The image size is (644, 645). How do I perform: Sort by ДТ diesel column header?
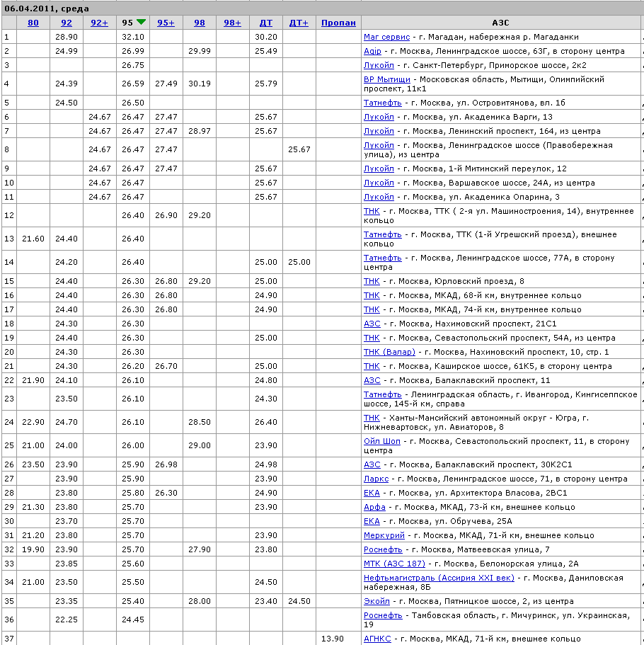265,23
